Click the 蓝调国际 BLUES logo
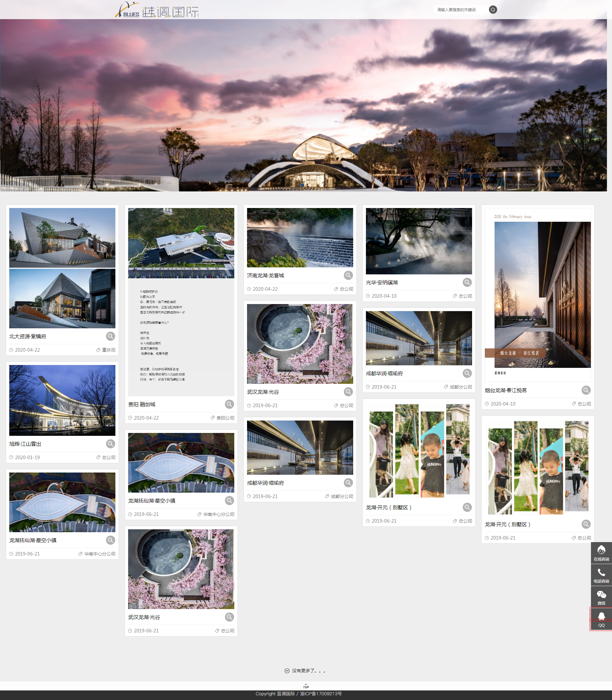This screenshot has width=612, height=700. 157,10
